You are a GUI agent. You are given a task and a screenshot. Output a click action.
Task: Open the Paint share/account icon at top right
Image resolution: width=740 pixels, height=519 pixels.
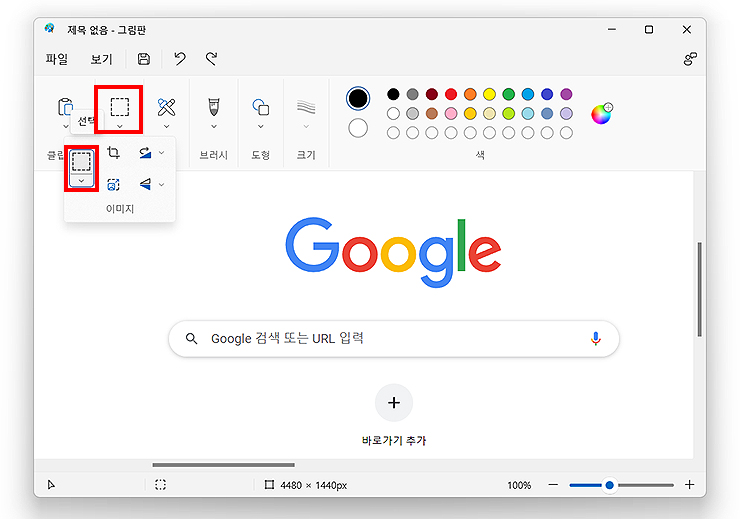(x=690, y=59)
